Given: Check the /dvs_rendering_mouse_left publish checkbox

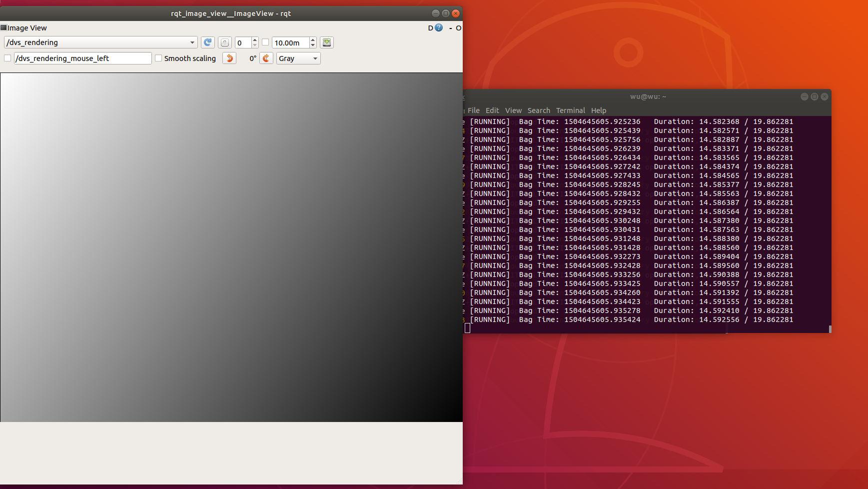Looking at the screenshot, I should click(7, 58).
